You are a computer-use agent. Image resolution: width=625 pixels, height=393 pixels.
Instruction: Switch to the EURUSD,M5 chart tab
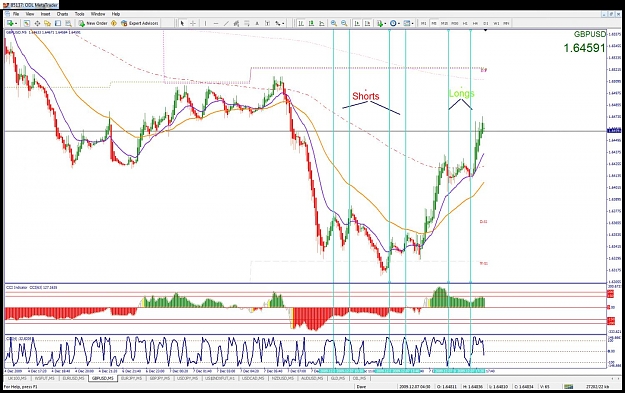pyautogui.click(x=73, y=378)
